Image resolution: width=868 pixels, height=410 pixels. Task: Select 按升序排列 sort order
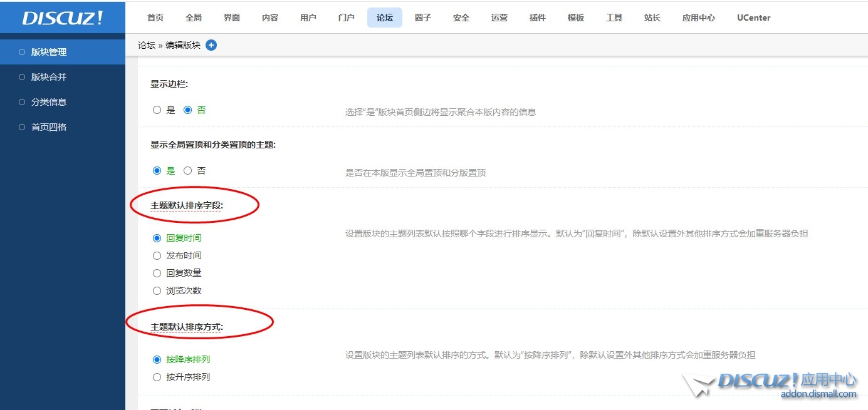coord(157,377)
